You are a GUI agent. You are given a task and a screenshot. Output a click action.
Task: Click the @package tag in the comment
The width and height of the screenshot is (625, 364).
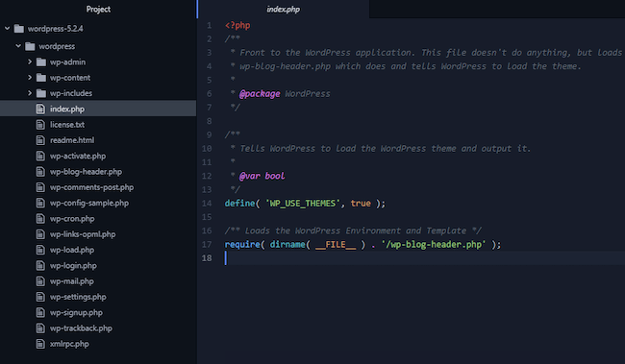point(260,94)
